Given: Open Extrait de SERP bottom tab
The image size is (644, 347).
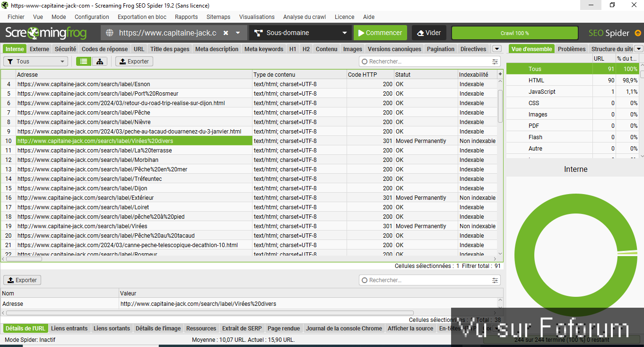Looking at the screenshot, I should pyautogui.click(x=242, y=328).
